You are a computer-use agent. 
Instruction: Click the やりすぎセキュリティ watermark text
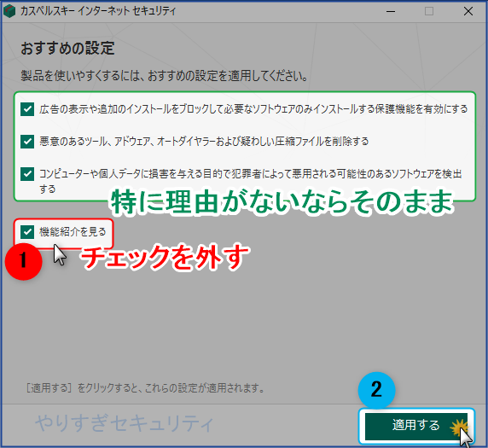point(125,423)
